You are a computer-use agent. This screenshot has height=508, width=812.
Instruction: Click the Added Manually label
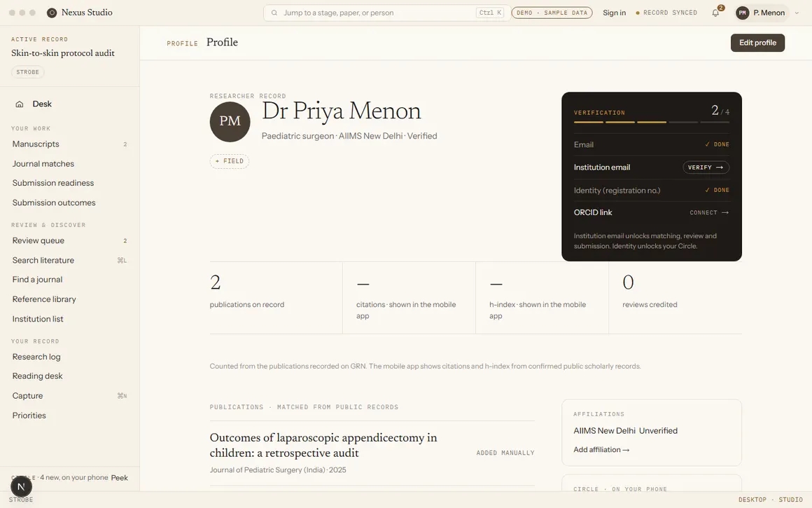point(505,453)
